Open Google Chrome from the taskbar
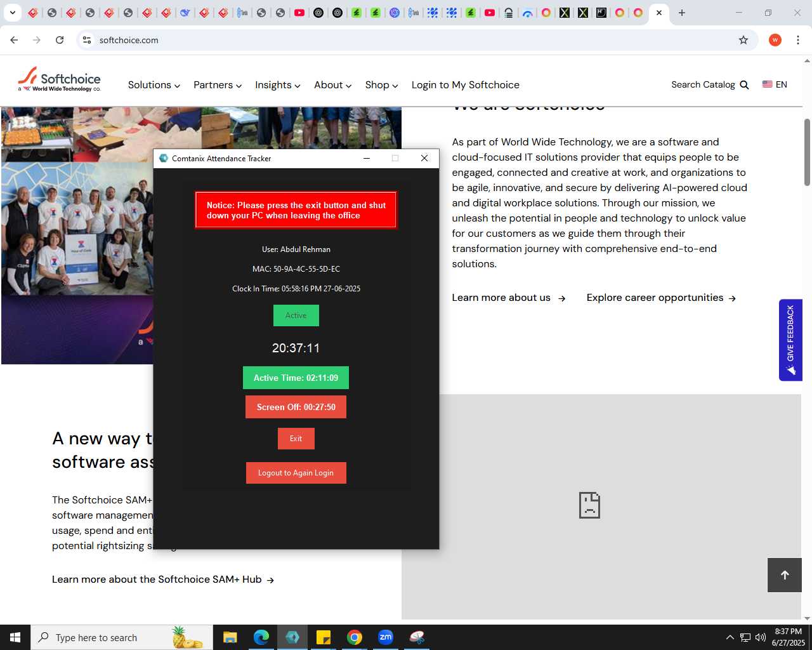The width and height of the screenshot is (812, 650). (x=355, y=637)
